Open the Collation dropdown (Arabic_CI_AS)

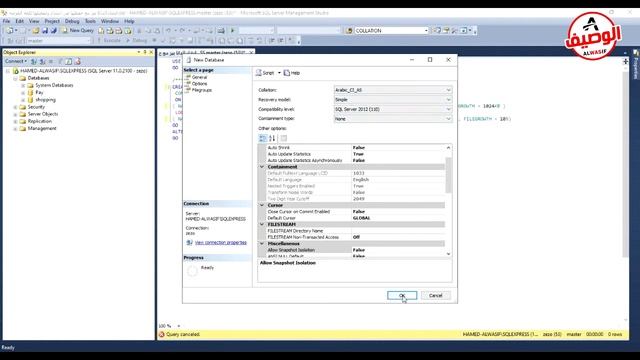pyautogui.click(x=393, y=90)
